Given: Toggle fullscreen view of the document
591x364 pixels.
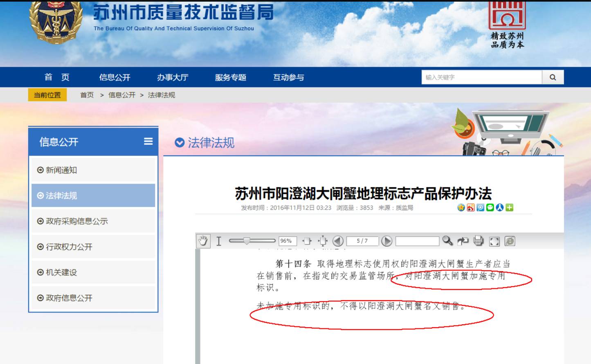Looking at the screenshot, I should point(494,241).
